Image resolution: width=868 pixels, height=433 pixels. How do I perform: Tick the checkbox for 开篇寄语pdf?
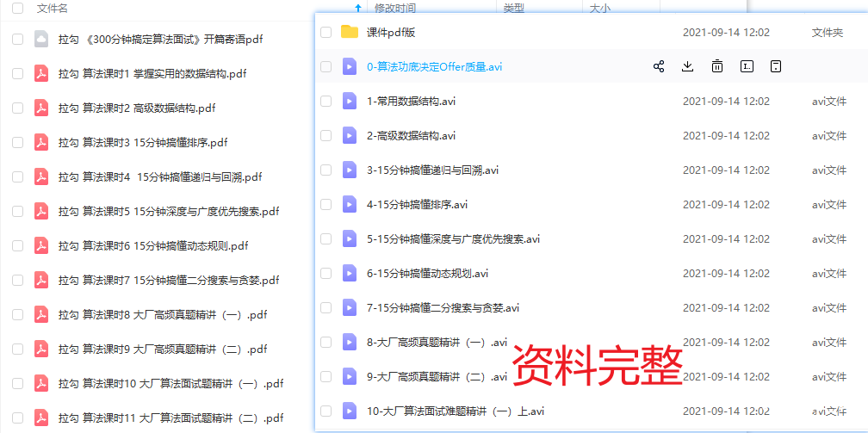click(18, 40)
